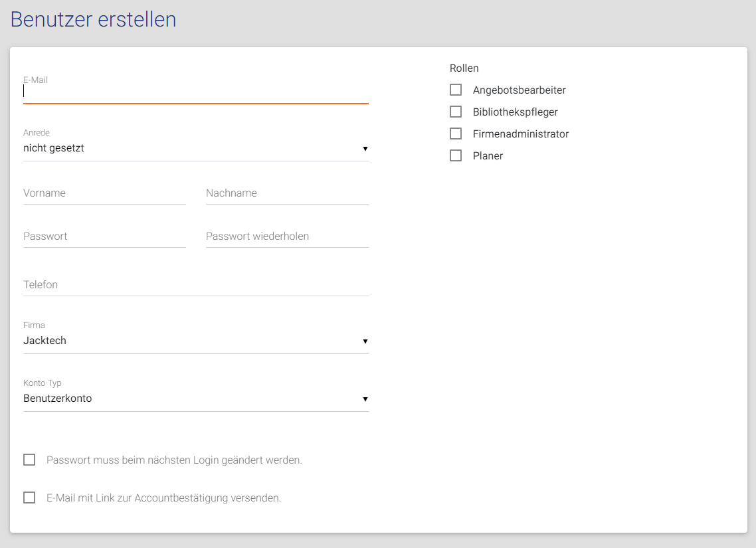Focus the E-Mail input field

(195, 92)
